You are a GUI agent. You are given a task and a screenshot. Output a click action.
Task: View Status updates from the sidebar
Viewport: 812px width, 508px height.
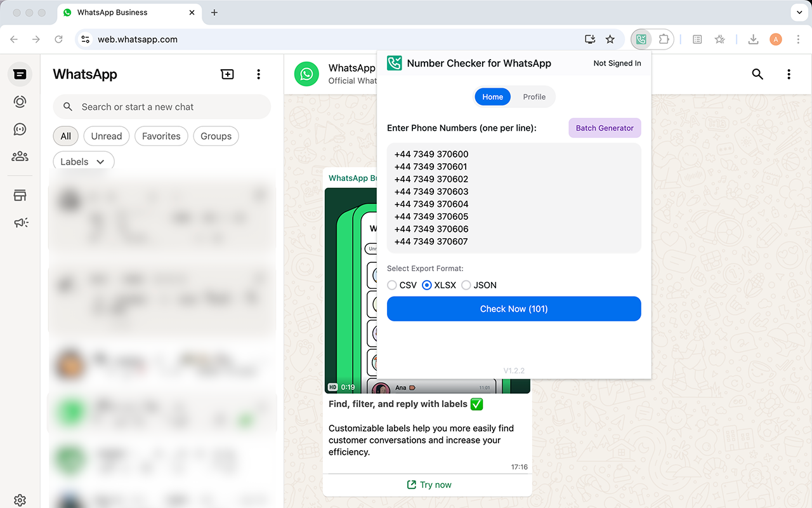(x=20, y=102)
